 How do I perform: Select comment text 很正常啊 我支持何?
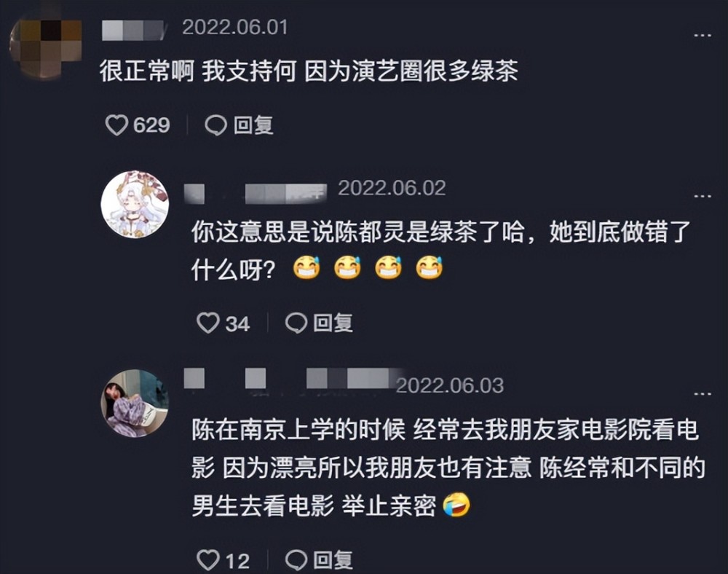tap(198, 71)
